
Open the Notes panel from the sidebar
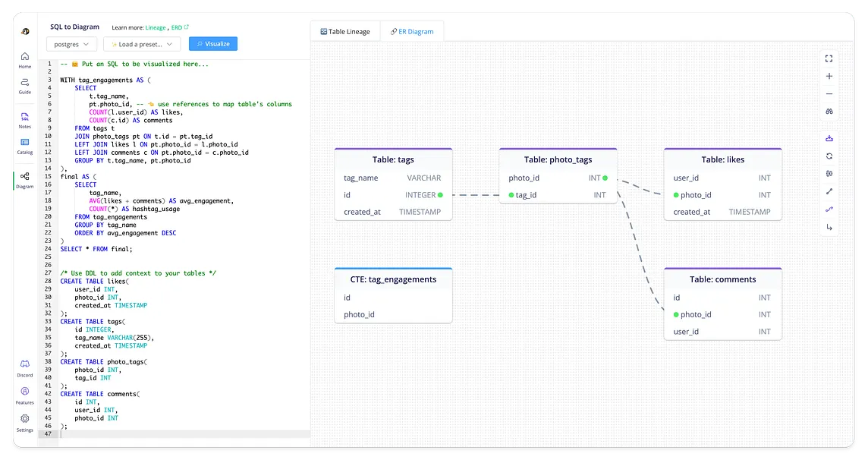tap(24, 119)
